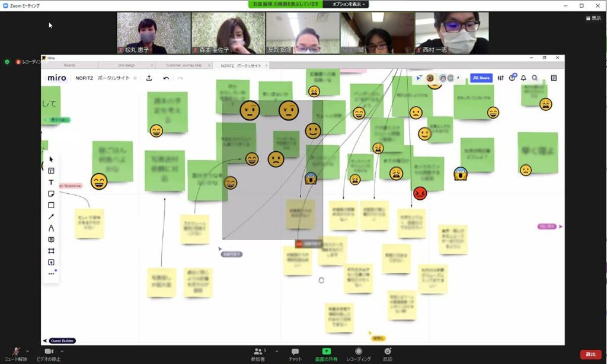Open more tools via the three-dot icon
Image resolution: width=607 pixels, height=364 pixels.
[51, 274]
